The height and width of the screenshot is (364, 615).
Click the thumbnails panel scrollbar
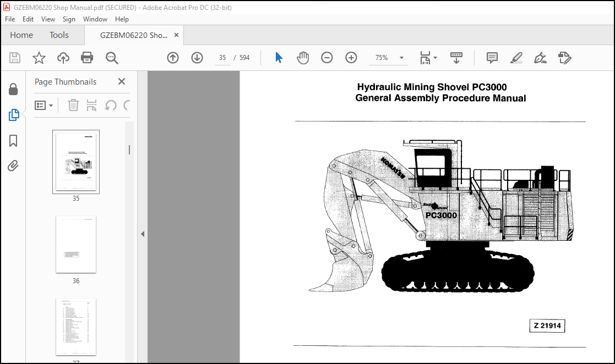click(129, 150)
